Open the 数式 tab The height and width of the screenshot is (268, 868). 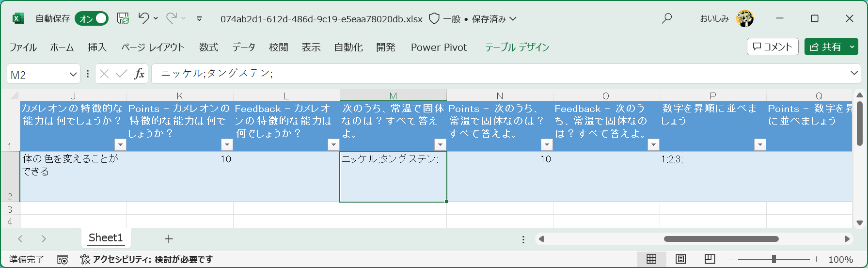pyautogui.click(x=209, y=47)
